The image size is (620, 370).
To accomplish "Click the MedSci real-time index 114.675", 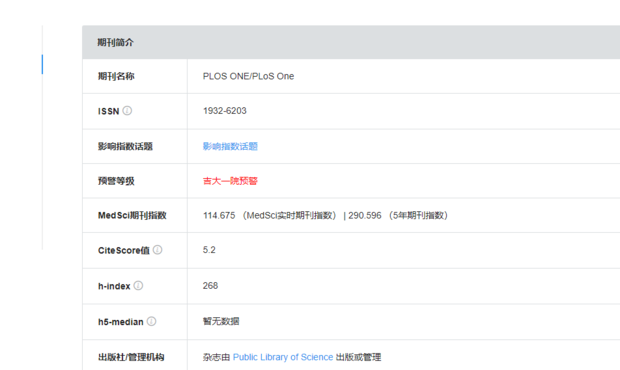I will (219, 215).
